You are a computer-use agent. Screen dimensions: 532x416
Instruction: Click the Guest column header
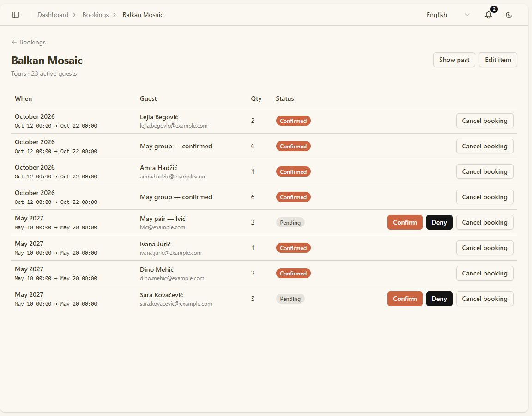(x=148, y=99)
